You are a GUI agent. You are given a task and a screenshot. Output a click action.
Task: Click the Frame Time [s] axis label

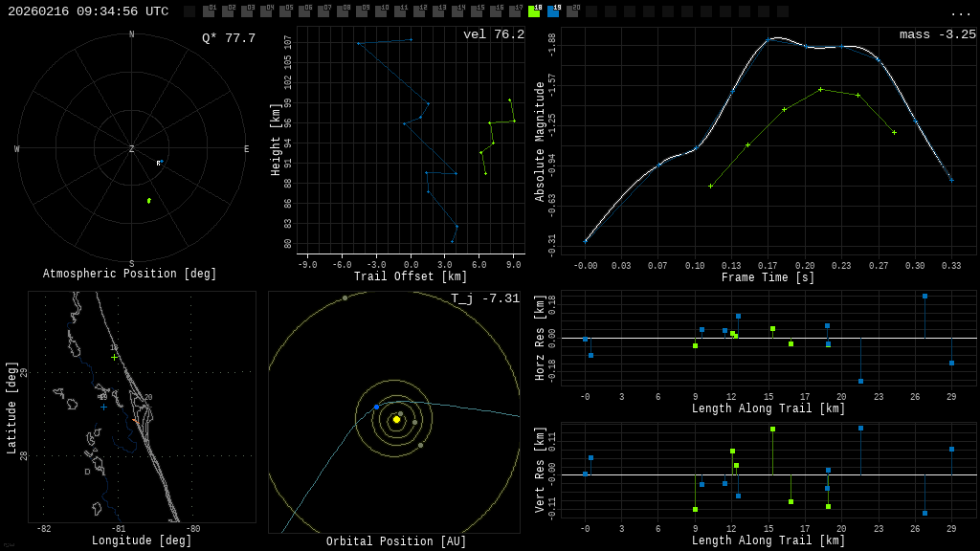[x=768, y=276]
